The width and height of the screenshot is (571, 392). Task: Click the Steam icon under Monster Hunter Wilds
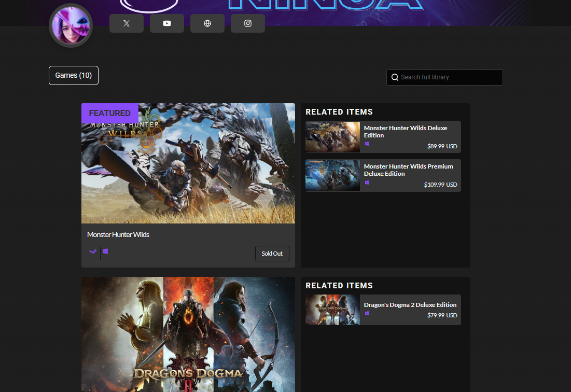[93, 251]
